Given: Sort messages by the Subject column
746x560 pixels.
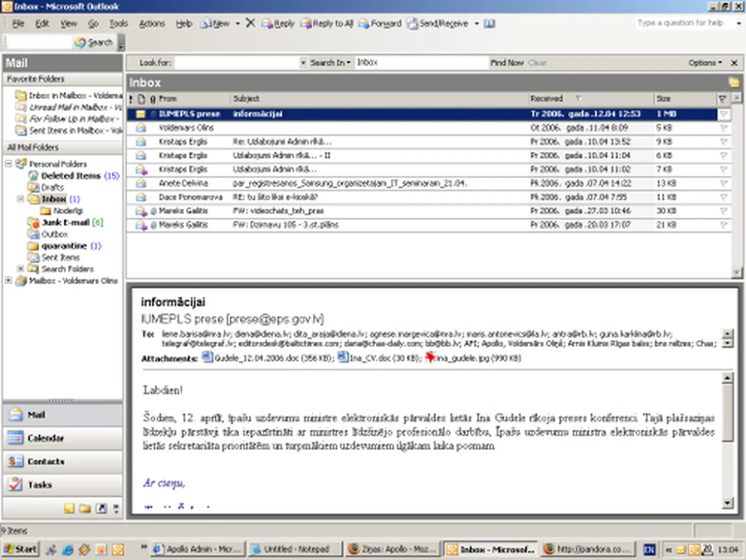Looking at the screenshot, I should click(379, 98).
